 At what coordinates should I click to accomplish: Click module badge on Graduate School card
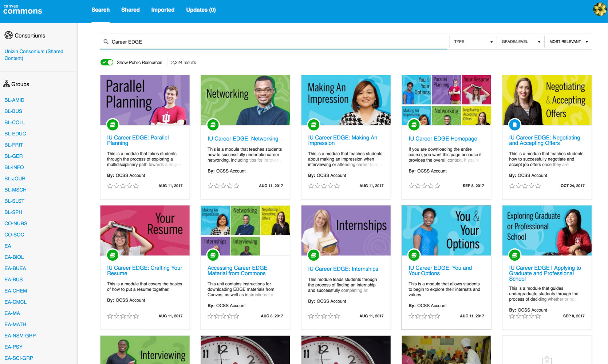pyautogui.click(x=514, y=255)
